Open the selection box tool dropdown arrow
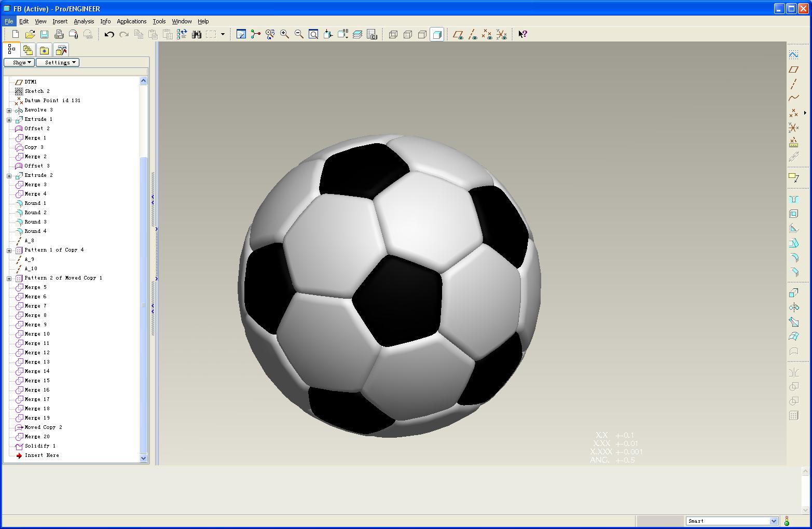Screen dimensions: 812x529 point(223,34)
